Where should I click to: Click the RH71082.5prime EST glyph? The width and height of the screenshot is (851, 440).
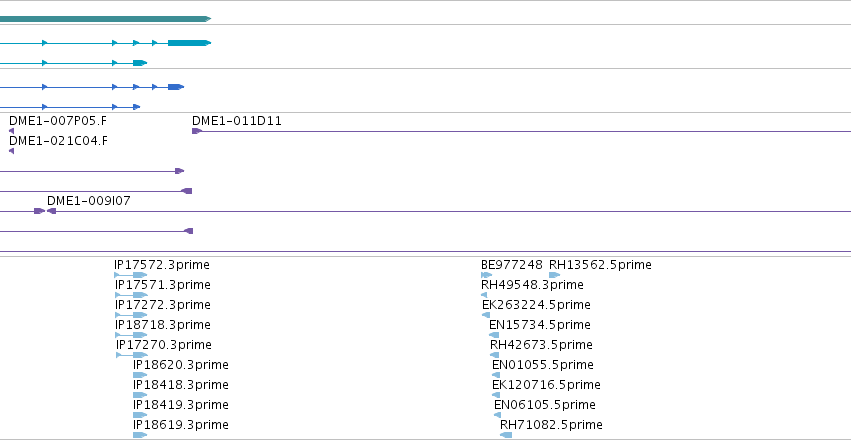point(506,435)
